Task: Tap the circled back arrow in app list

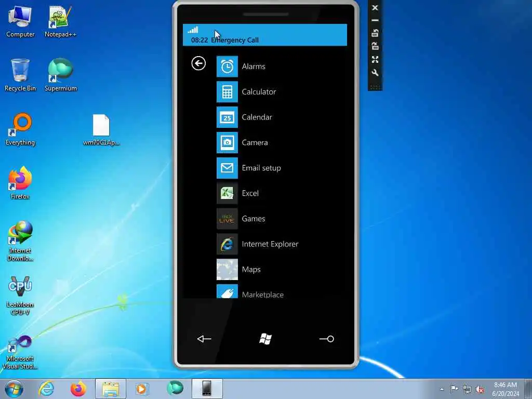Action: click(198, 63)
